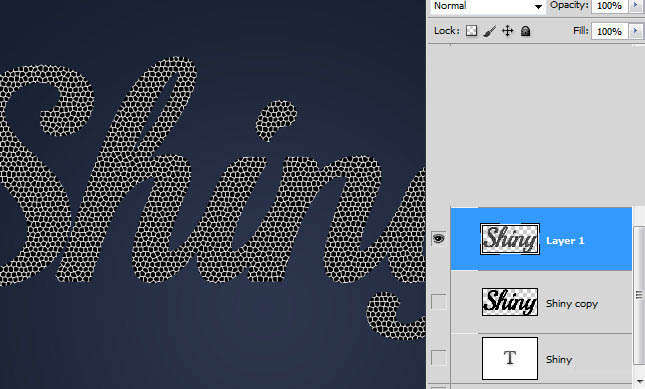Select the Layer 1 layer name
This screenshot has width=645, height=389.
(x=565, y=241)
